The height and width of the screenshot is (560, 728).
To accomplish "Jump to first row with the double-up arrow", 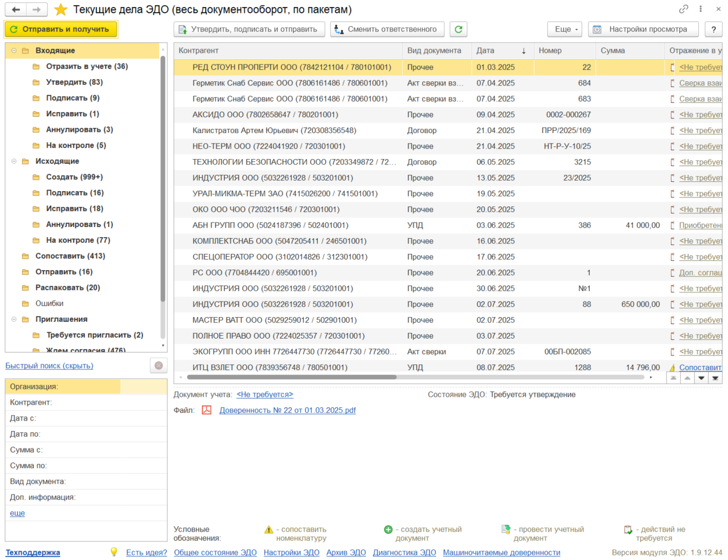I will 673,378.
